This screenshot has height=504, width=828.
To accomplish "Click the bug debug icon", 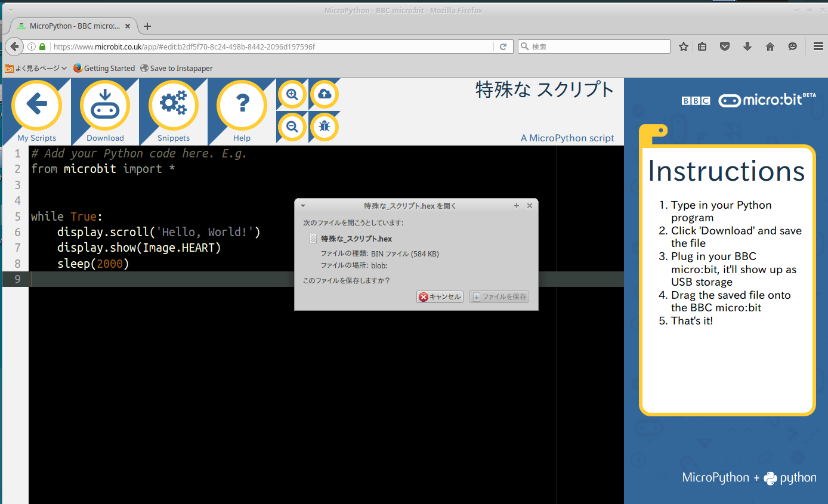I will point(325,126).
